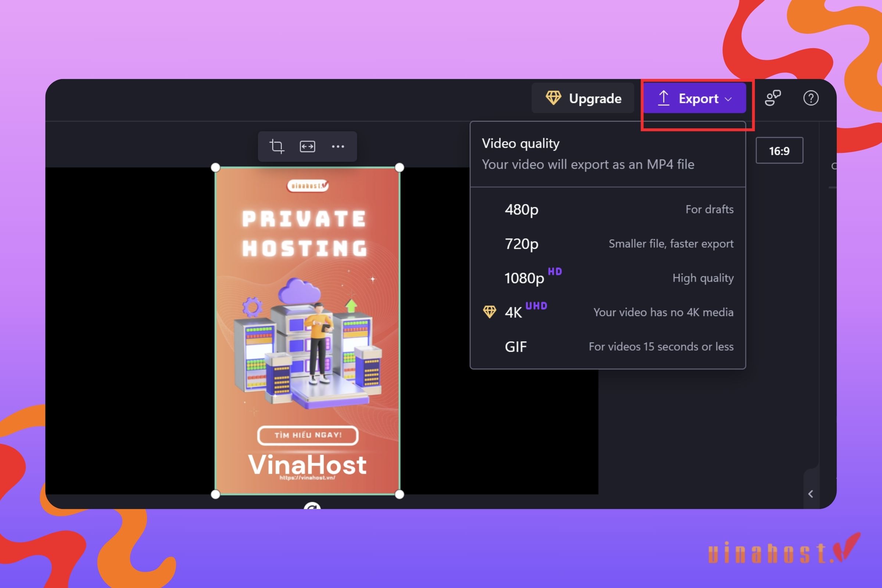882x588 pixels.
Task: Click the Upgrade diamond button
Action: pyautogui.click(x=583, y=98)
